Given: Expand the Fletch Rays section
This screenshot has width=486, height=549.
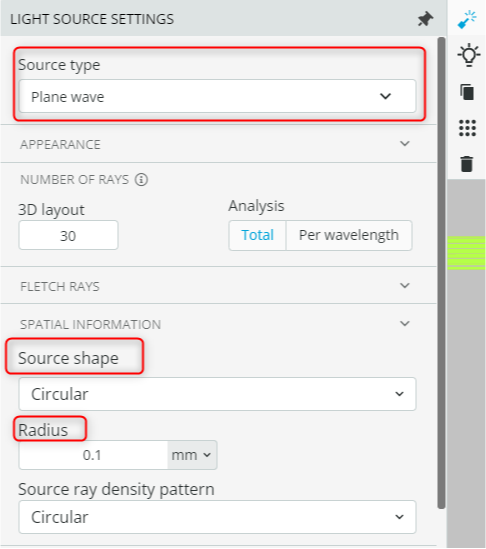Looking at the screenshot, I should tap(218, 286).
